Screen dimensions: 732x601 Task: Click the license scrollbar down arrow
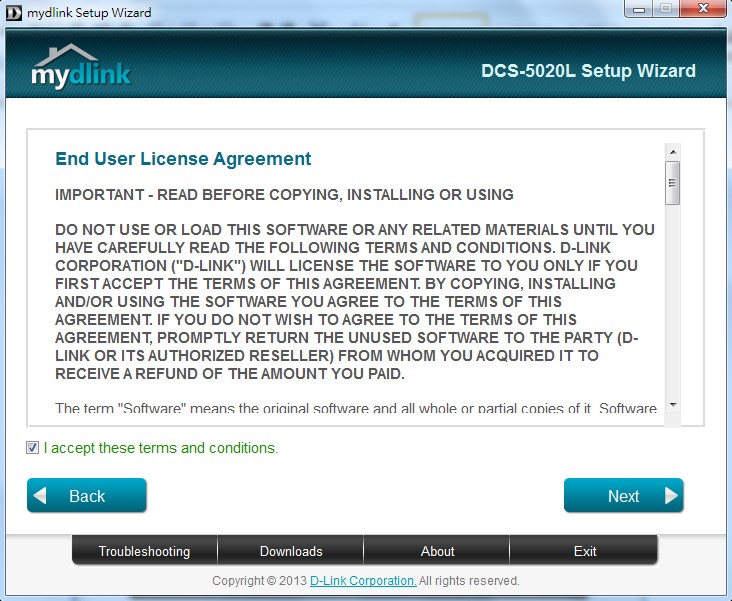(x=673, y=405)
